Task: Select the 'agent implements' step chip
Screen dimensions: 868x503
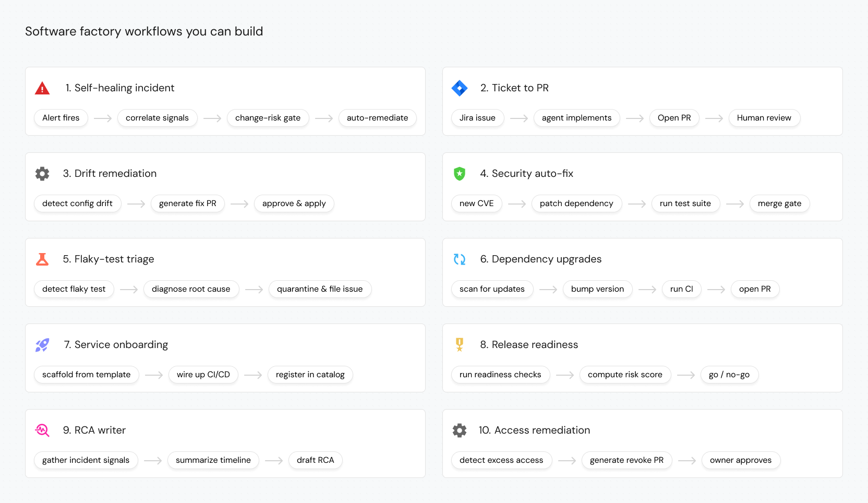Action: tap(577, 118)
